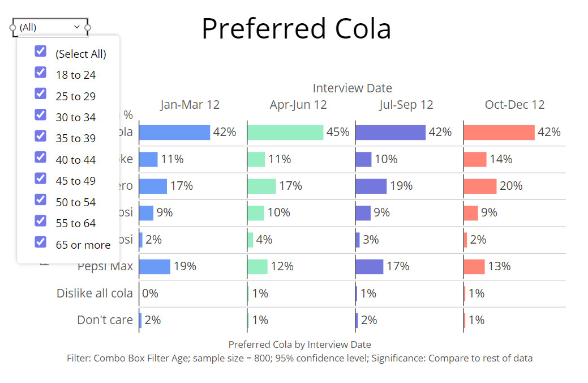Open the (All) age filter combo box
Viewport: 588px width, 383px height.
46,27
